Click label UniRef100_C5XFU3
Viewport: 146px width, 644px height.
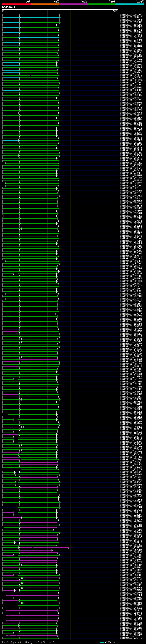pyautogui.click(x=131, y=575)
